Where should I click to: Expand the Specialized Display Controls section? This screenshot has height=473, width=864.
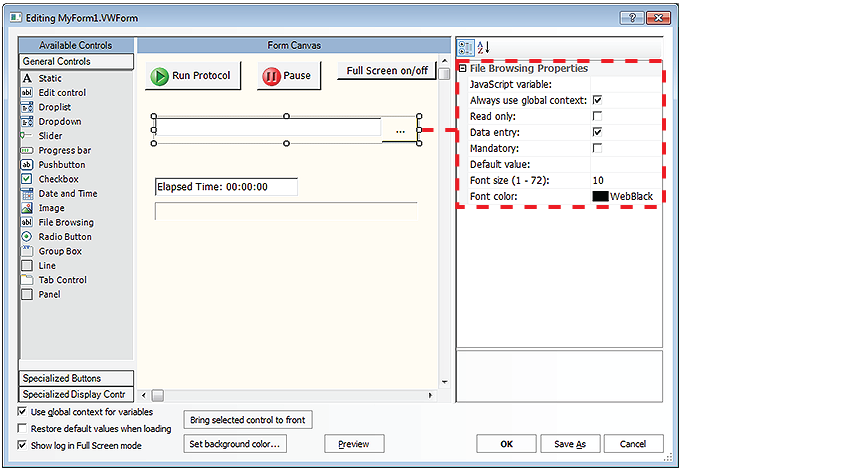pyautogui.click(x=75, y=394)
